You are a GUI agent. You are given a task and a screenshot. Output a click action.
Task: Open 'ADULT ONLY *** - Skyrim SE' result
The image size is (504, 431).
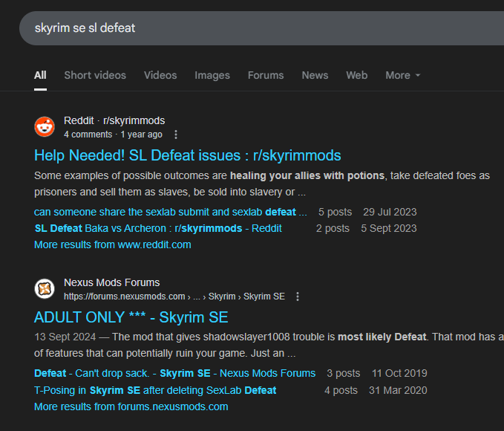coord(131,317)
